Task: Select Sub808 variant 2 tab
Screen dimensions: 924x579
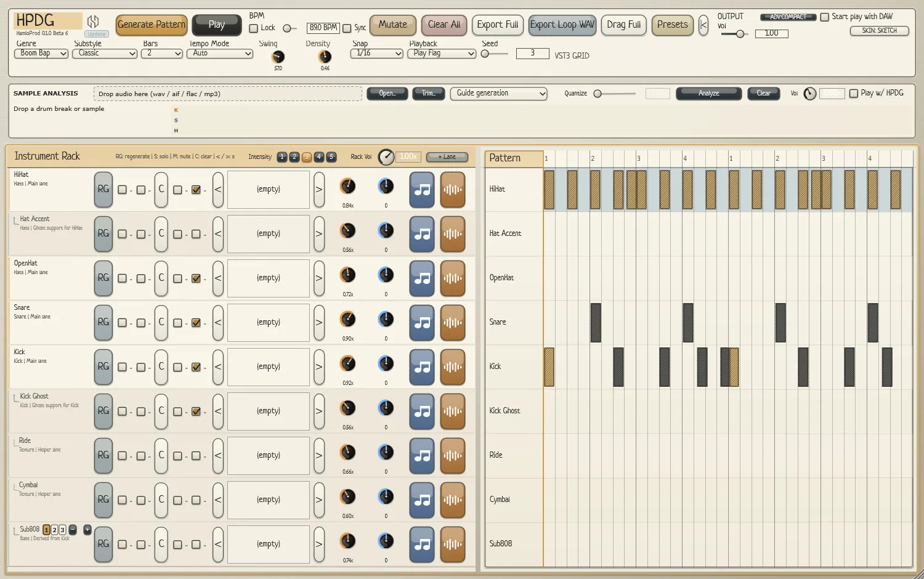Action: (x=54, y=530)
